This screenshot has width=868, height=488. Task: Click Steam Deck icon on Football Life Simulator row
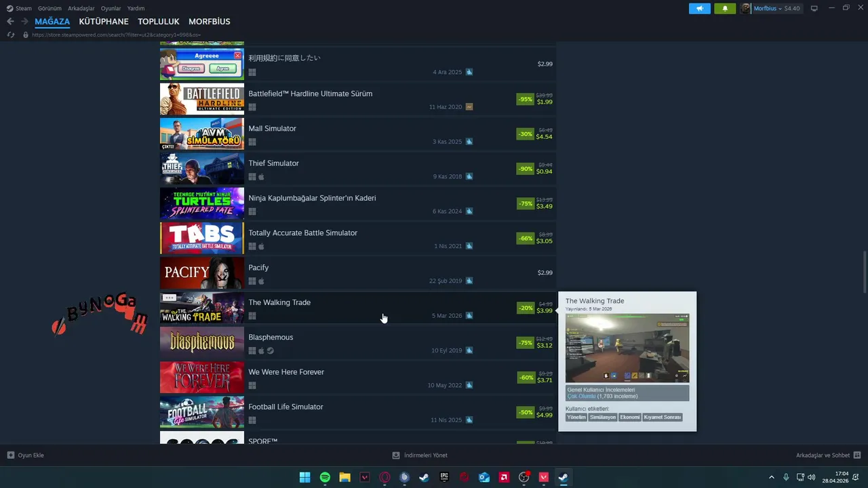click(x=469, y=420)
